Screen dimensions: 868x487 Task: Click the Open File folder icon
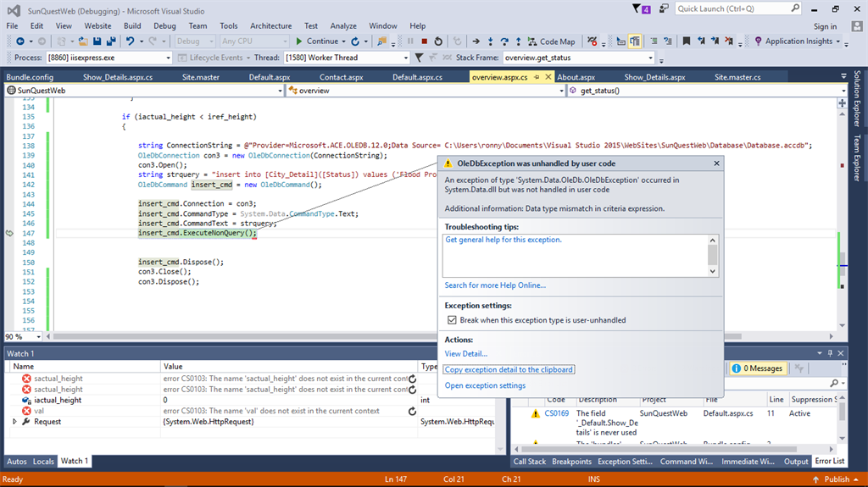83,42
